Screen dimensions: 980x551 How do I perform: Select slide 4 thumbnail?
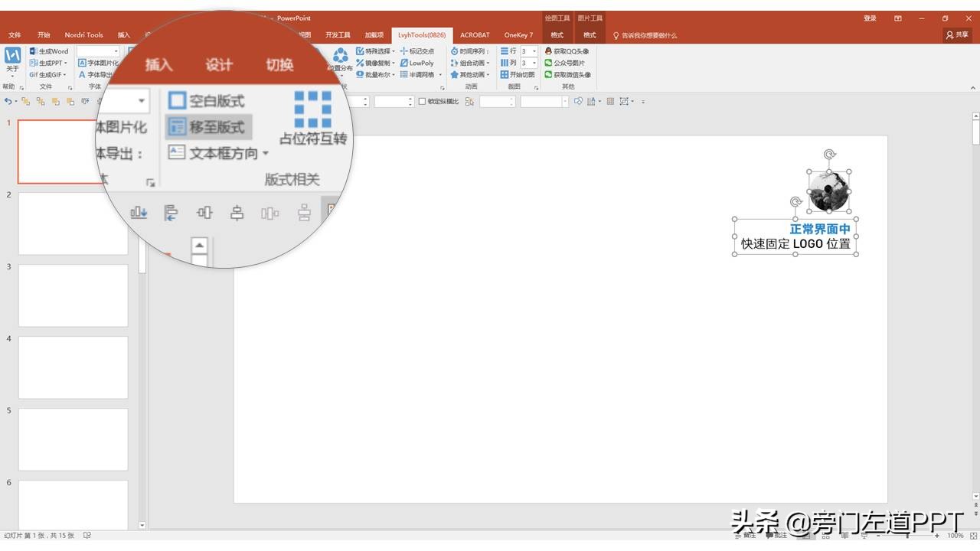click(73, 367)
